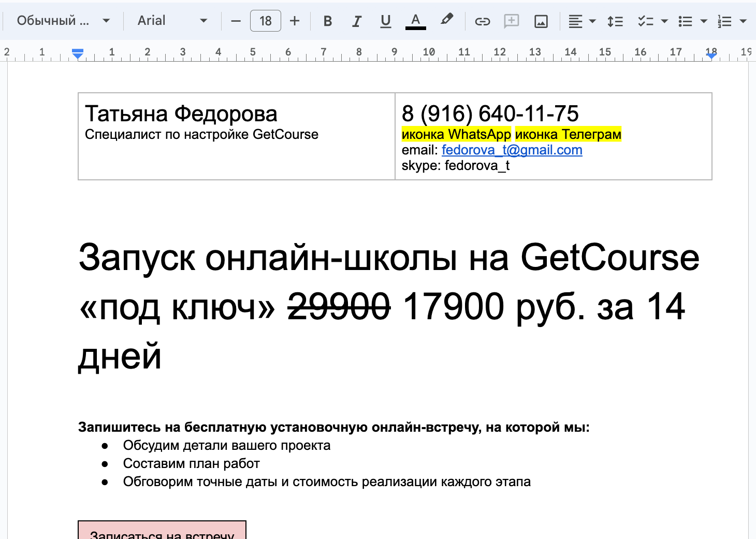The width and height of the screenshot is (756, 539).
Task: Toggle bold formatting
Action: coord(327,21)
